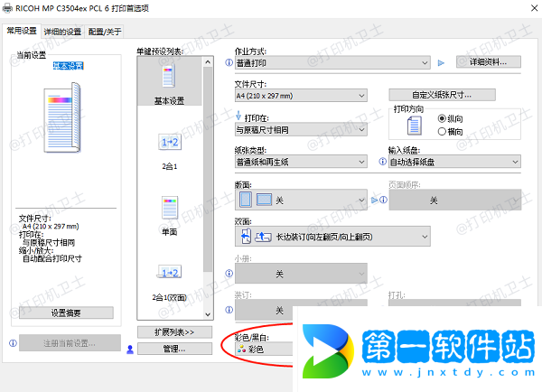The height and width of the screenshot is (392, 542).
Task: Open the 纸张类型 普通纸和再生纸 dropdown
Action: click(x=301, y=162)
